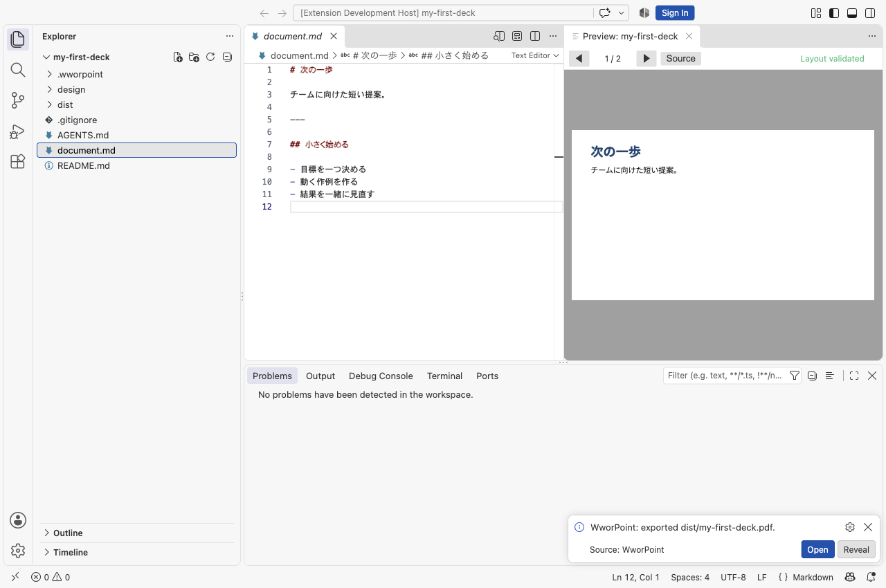Image resolution: width=886 pixels, height=588 pixels.
Task: Open the Extensions view
Action: (x=18, y=161)
